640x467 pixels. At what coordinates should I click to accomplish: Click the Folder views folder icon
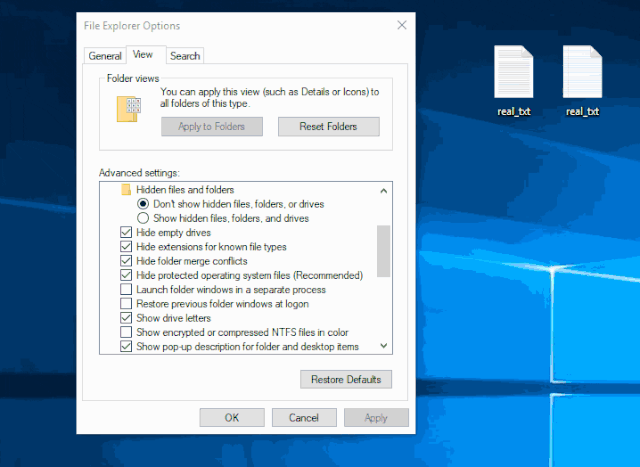pyautogui.click(x=128, y=108)
